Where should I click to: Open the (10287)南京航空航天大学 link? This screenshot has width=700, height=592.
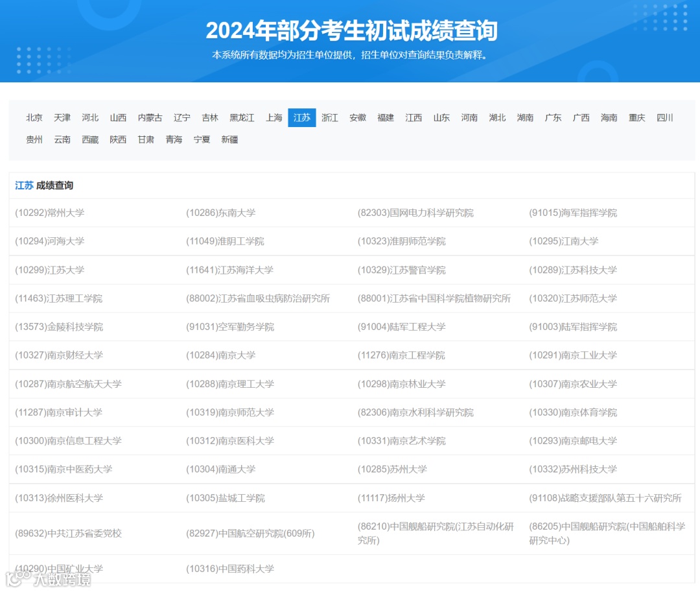68,383
